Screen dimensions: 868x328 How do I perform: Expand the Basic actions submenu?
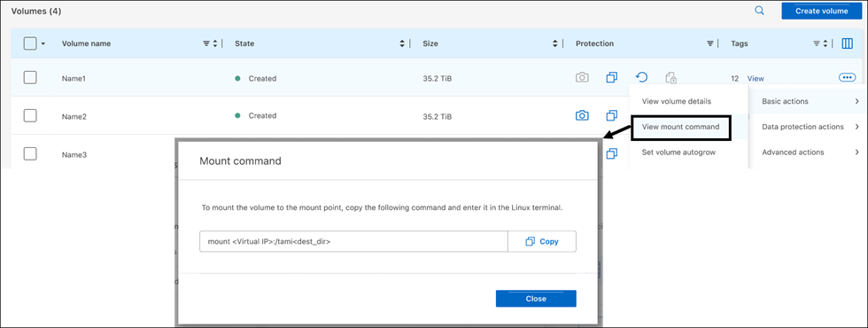pos(808,101)
